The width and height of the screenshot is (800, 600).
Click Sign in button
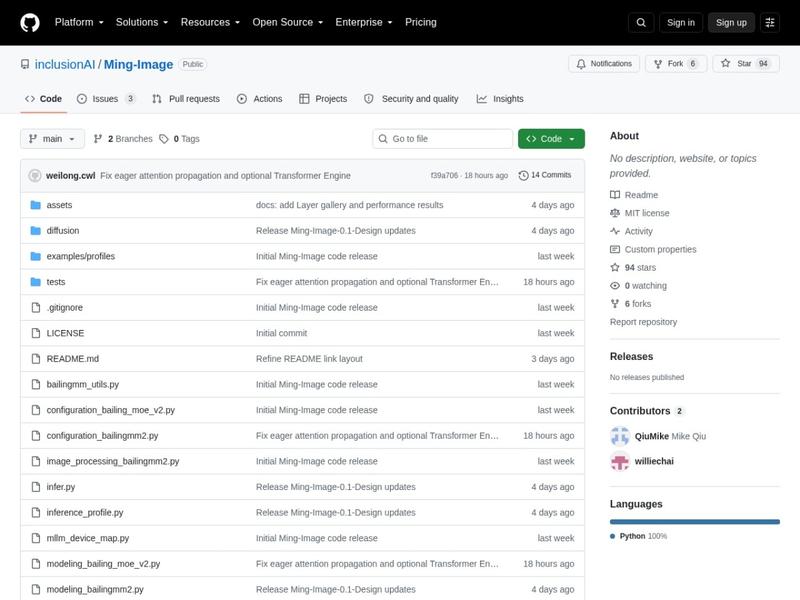[x=681, y=22]
